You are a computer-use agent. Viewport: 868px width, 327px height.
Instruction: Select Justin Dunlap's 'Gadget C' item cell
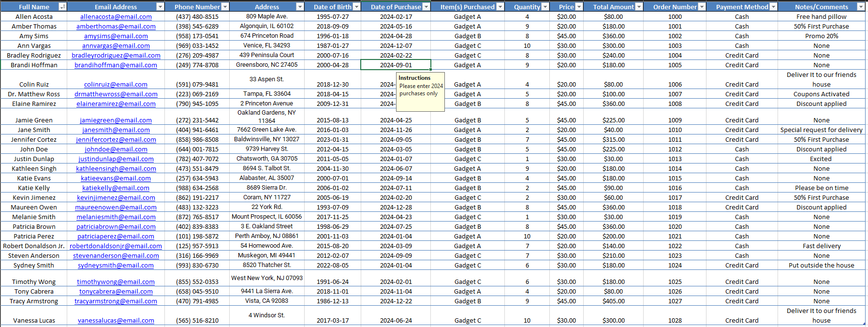click(468, 159)
